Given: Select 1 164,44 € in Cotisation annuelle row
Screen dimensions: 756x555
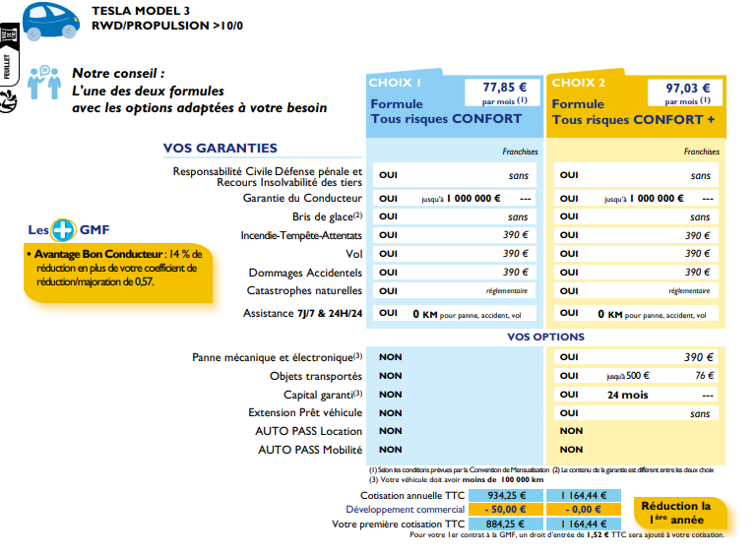Looking at the screenshot, I should [x=584, y=496].
